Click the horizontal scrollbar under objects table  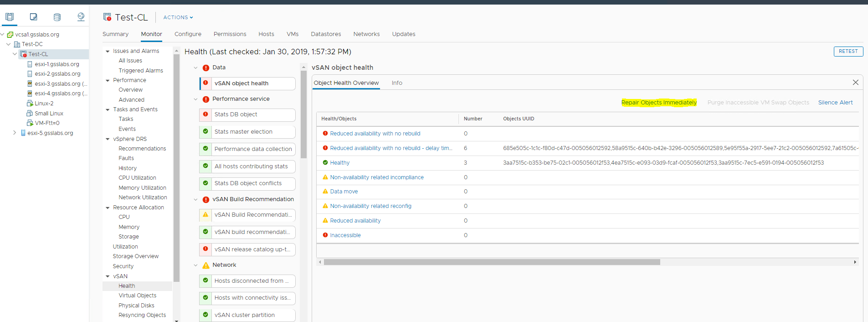[492, 262]
